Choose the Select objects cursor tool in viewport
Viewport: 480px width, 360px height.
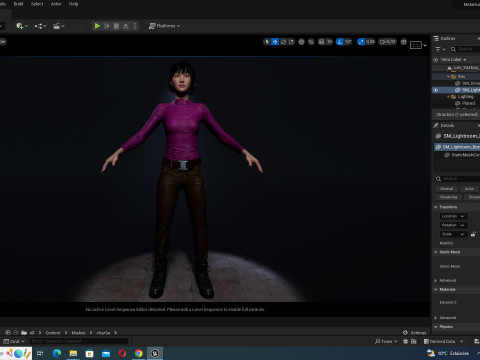267,42
